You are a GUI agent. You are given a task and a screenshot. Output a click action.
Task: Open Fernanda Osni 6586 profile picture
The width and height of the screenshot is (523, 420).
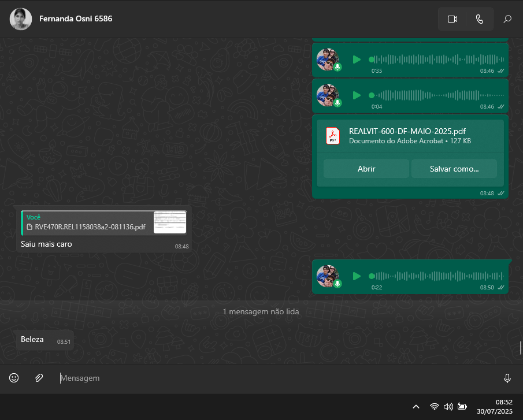pos(21,19)
